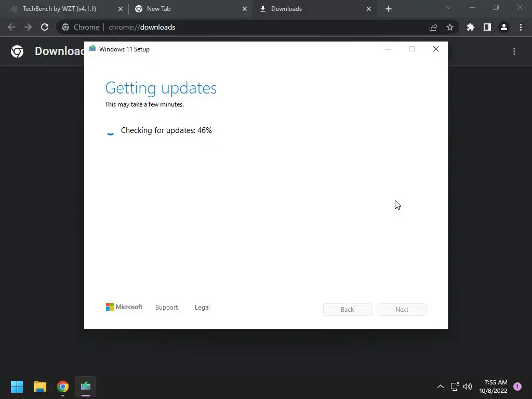Open clock showing 7:55 AM
The width and height of the screenshot is (532, 399).
coord(494,387)
